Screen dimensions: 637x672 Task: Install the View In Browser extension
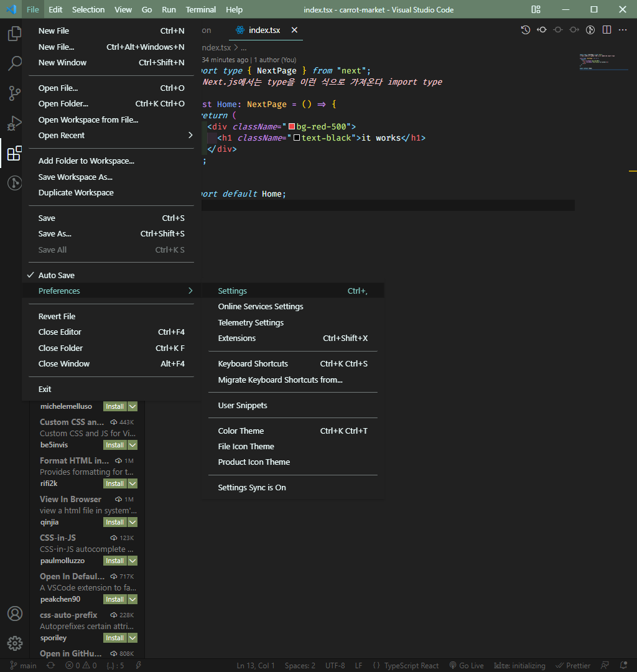pos(115,522)
